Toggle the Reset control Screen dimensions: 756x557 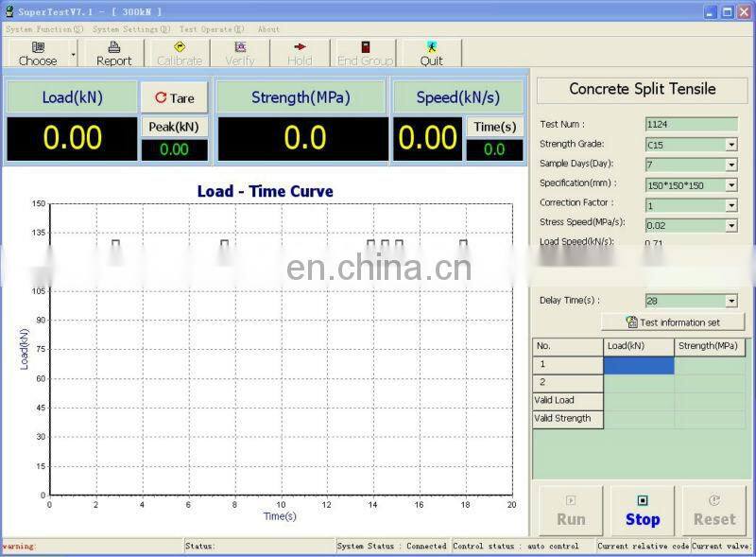[x=713, y=511]
